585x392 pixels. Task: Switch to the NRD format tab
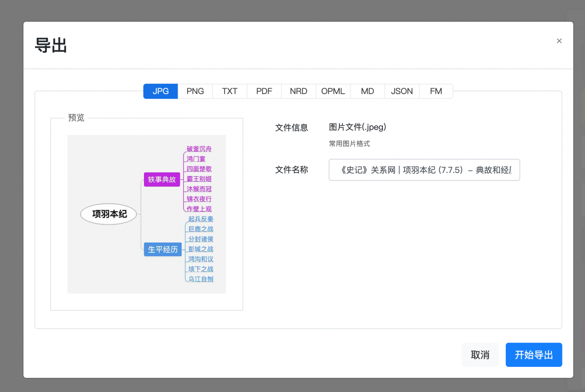298,91
